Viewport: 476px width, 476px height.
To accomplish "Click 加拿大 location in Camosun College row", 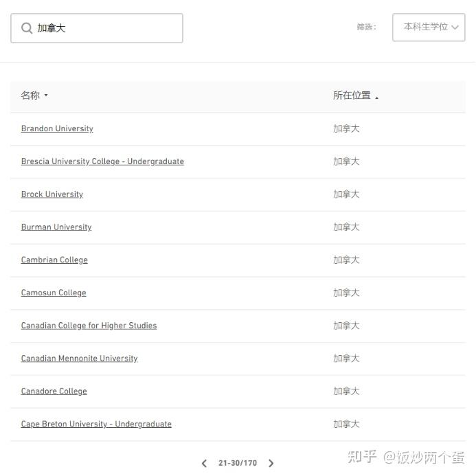I will (x=346, y=293).
